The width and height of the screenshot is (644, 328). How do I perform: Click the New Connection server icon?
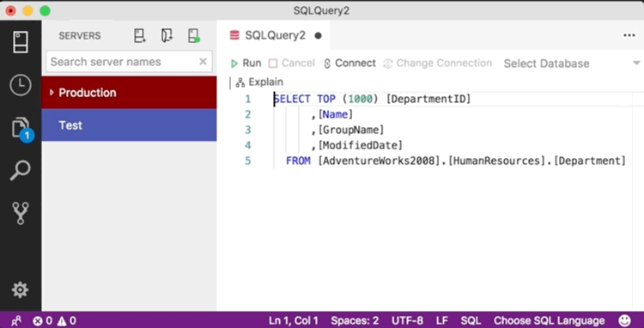coord(140,36)
